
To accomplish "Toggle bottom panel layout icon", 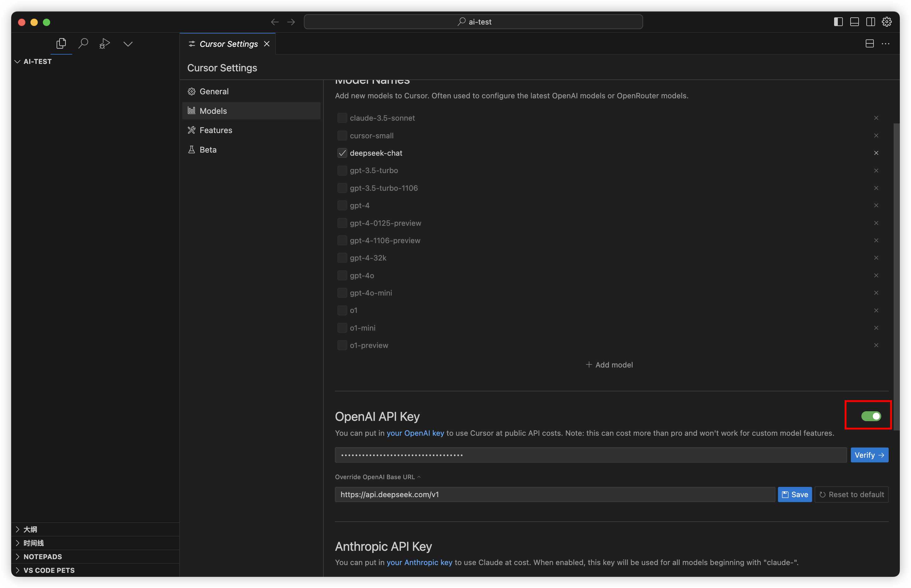I will [x=854, y=22].
